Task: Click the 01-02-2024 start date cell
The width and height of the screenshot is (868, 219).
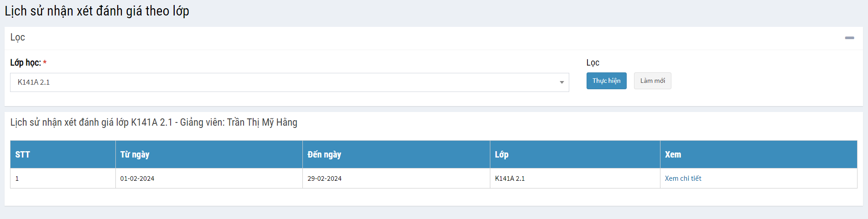Action: pos(137,178)
